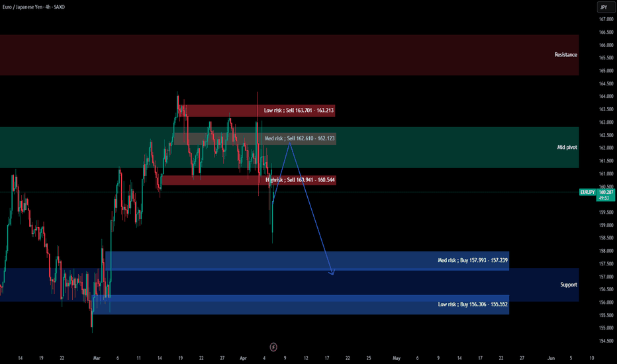
Task: Click the Euro / Japanese Yen chart title
Action: click(x=34, y=7)
